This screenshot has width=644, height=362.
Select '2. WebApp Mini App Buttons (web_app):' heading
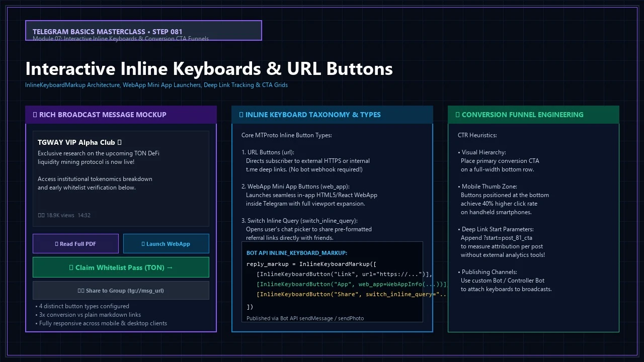coord(295,187)
